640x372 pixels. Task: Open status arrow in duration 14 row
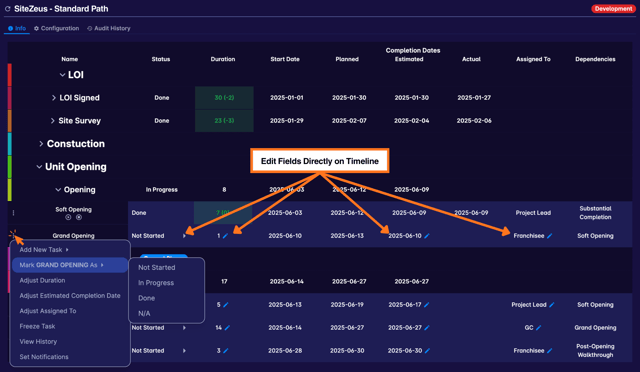coord(184,327)
